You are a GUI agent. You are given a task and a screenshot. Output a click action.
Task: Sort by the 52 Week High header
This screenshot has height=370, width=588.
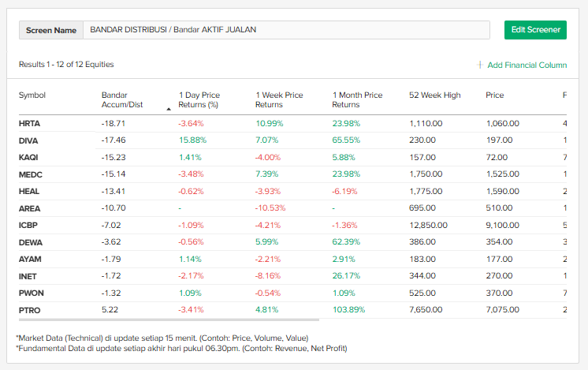pyautogui.click(x=434, y=95)
